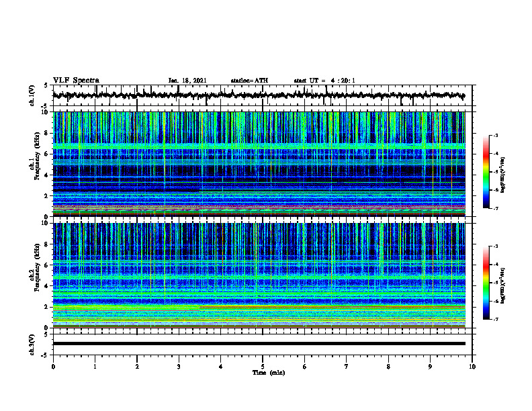Click the ch.1 voltage waveform trace
532x411 pixels.
point(259,95)
